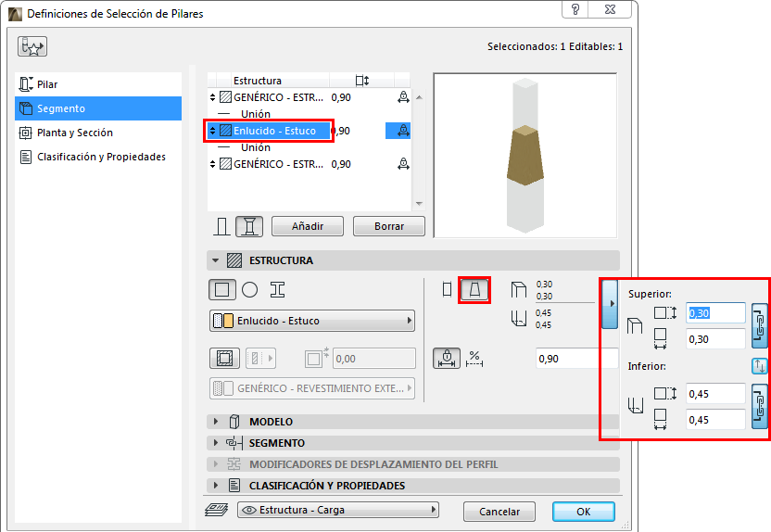Viewport: 771px width, 532px height.
Task: Open the Planta y Sección page
Action: coord(98,133)
